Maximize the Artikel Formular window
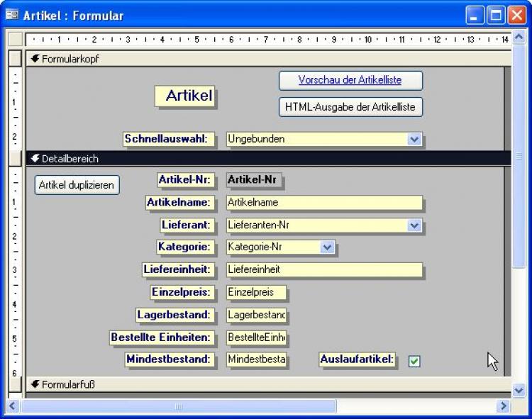 pyautogui.click(x=496, y=15)
